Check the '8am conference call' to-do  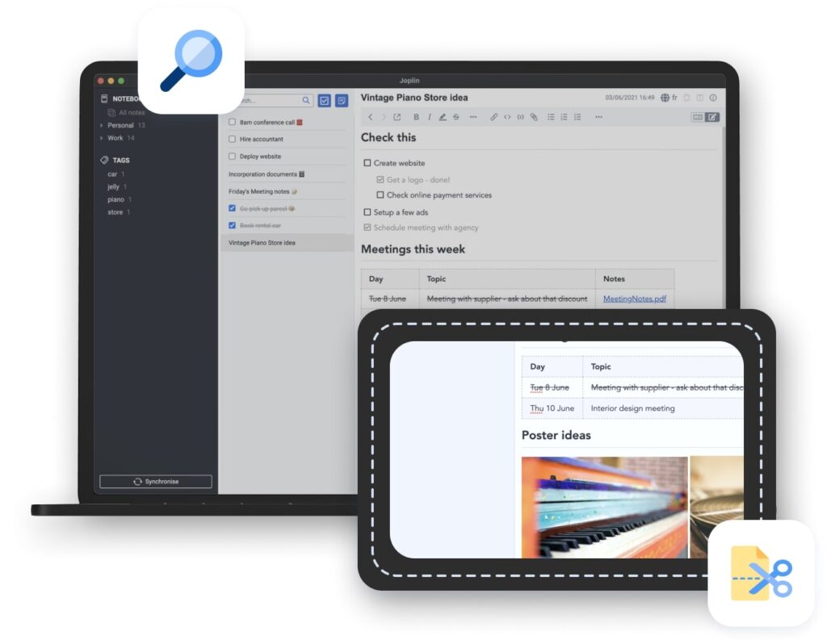[x=233, y=123]
